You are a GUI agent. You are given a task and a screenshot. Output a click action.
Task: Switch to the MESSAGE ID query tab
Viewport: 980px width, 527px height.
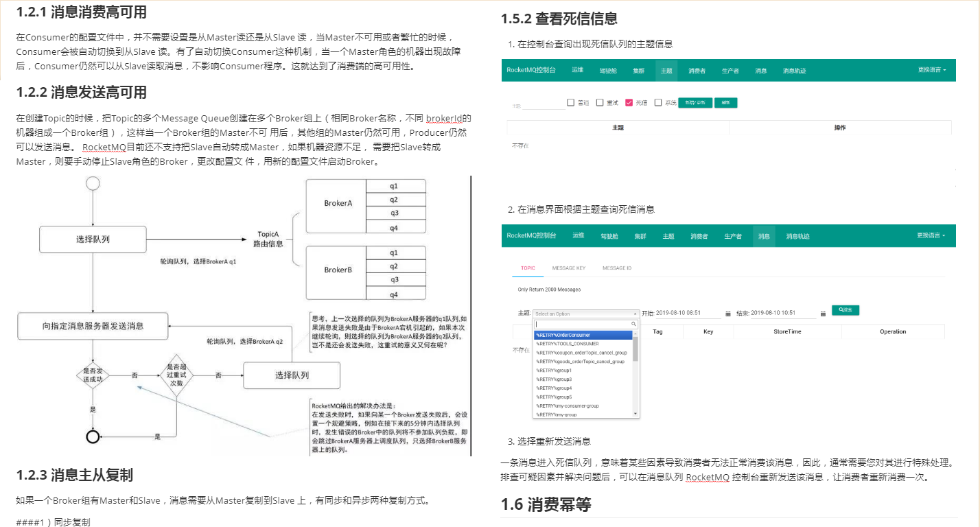coord(617,268)
